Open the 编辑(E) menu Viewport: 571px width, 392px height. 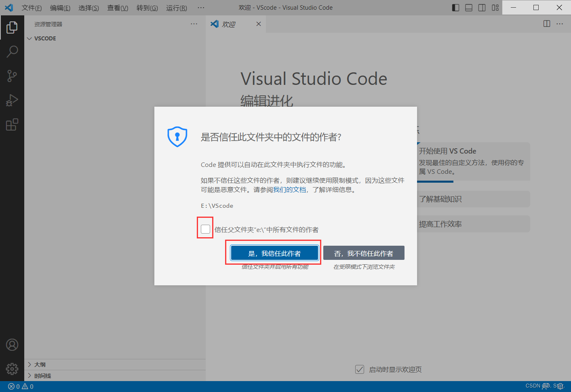[x=60, y=8]
